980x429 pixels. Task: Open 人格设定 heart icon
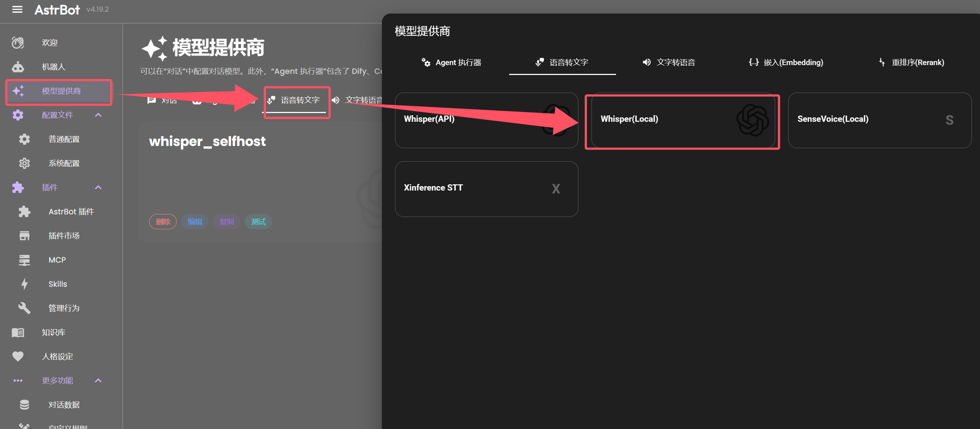[18, 356]
